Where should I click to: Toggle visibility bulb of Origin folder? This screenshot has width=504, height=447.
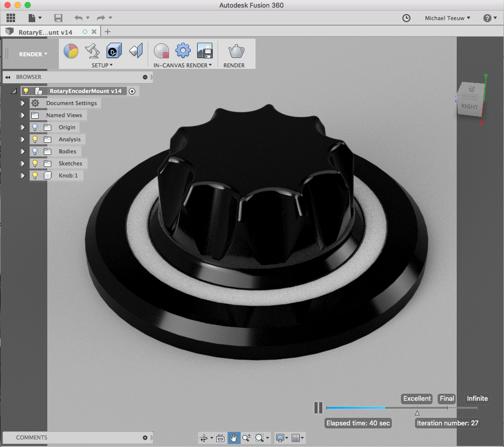(35, 127)
